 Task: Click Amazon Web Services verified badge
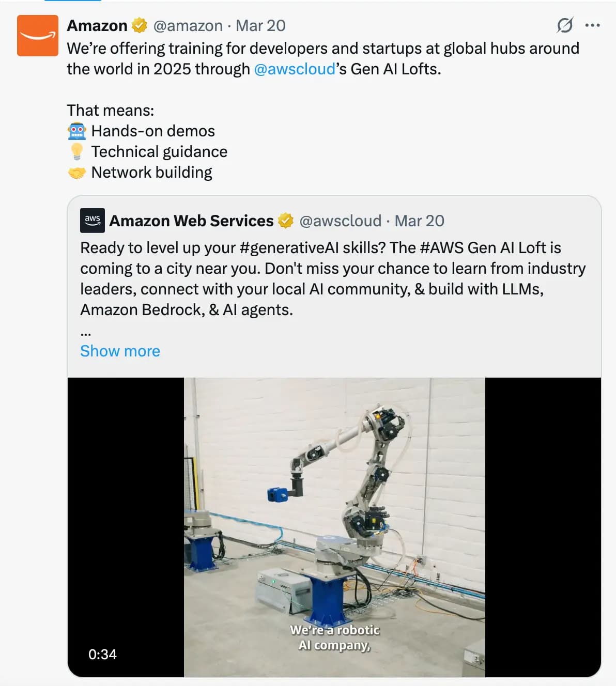click(x=285, y=221)
